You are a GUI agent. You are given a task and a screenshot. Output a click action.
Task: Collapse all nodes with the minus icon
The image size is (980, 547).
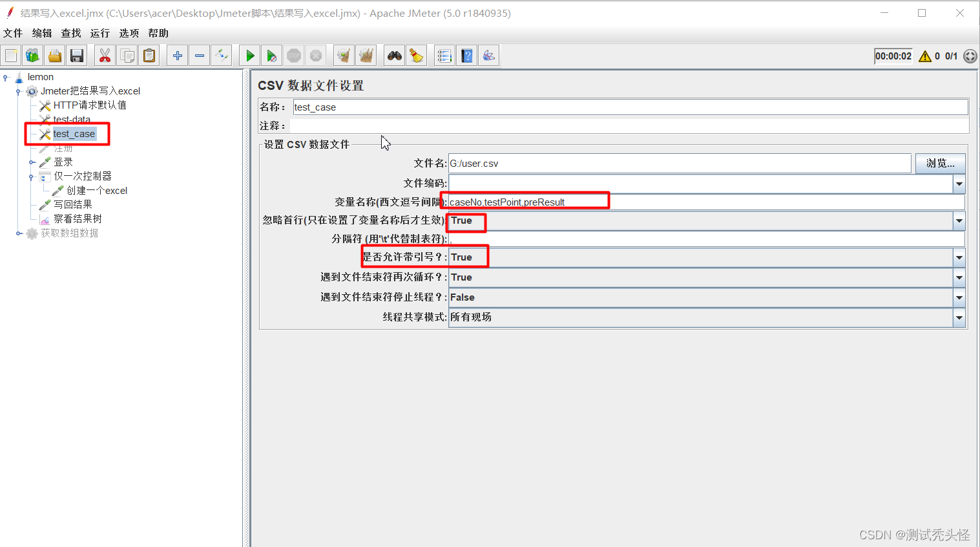[x=200, y=56]
